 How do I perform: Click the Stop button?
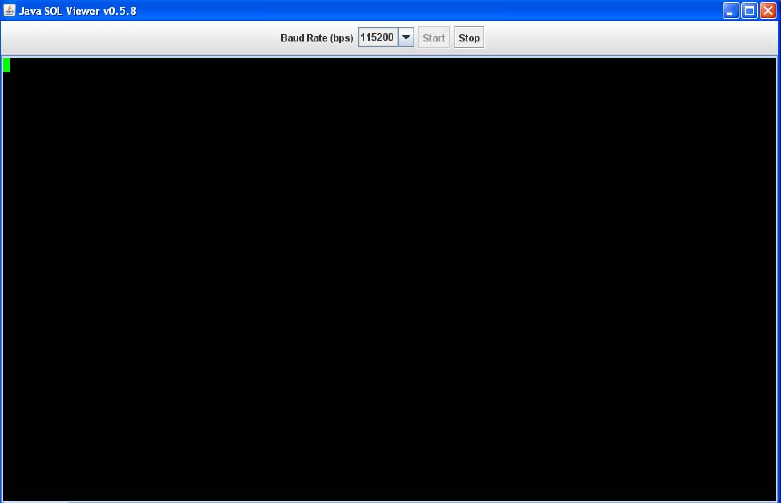click(469, 37)
